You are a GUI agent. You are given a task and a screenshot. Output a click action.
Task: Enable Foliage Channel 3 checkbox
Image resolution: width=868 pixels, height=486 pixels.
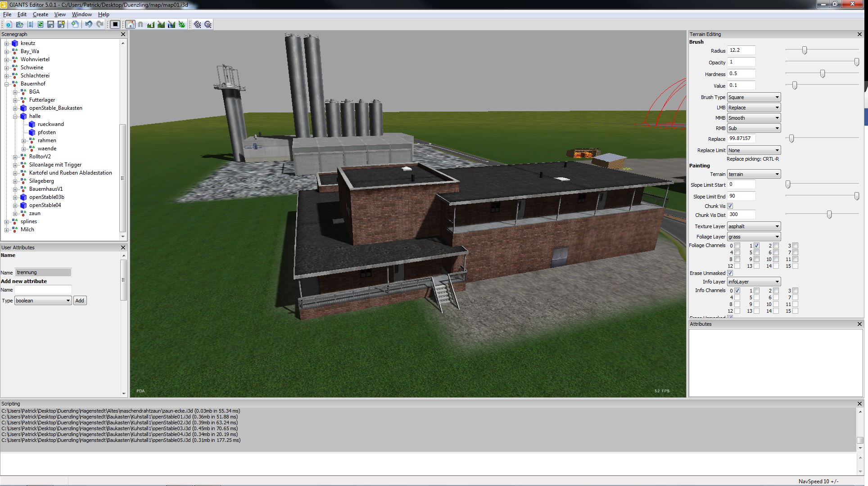(x=795, y=246)
